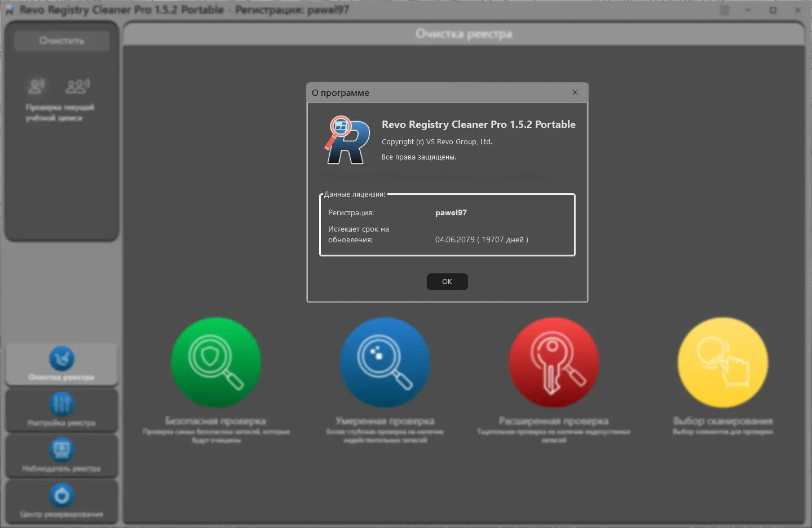
Task: Click the app icon in the title bar
Action: (10, 10)
